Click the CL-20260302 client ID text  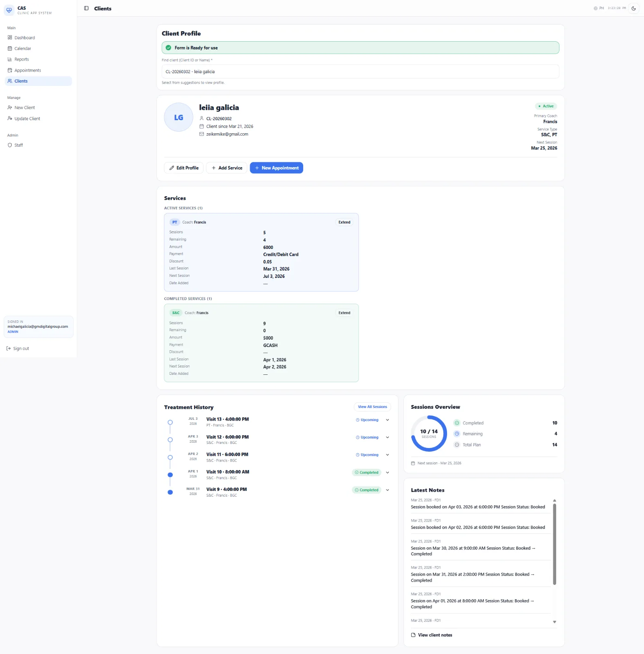pyautogui.click(x=219, y=119)
